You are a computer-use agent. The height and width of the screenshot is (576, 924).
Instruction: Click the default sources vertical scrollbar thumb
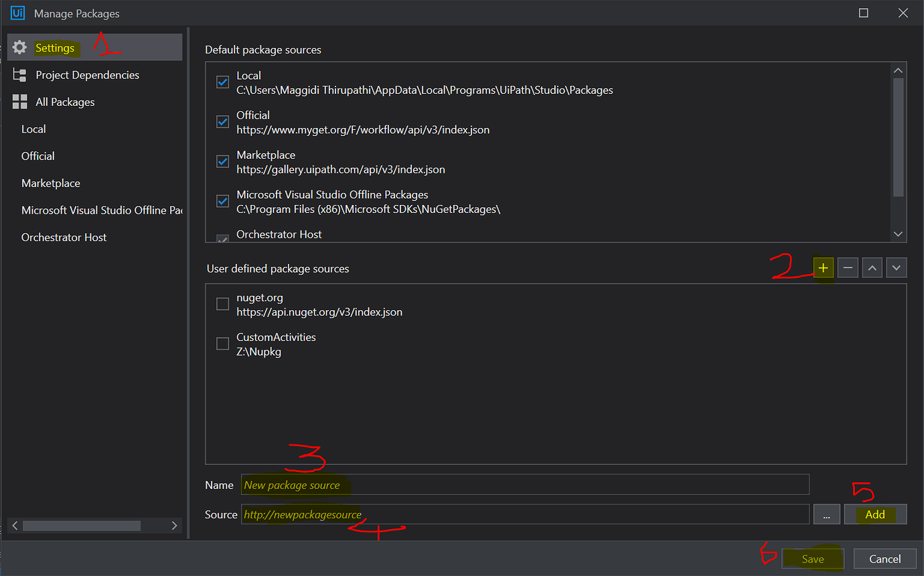[x=899, y=137]
